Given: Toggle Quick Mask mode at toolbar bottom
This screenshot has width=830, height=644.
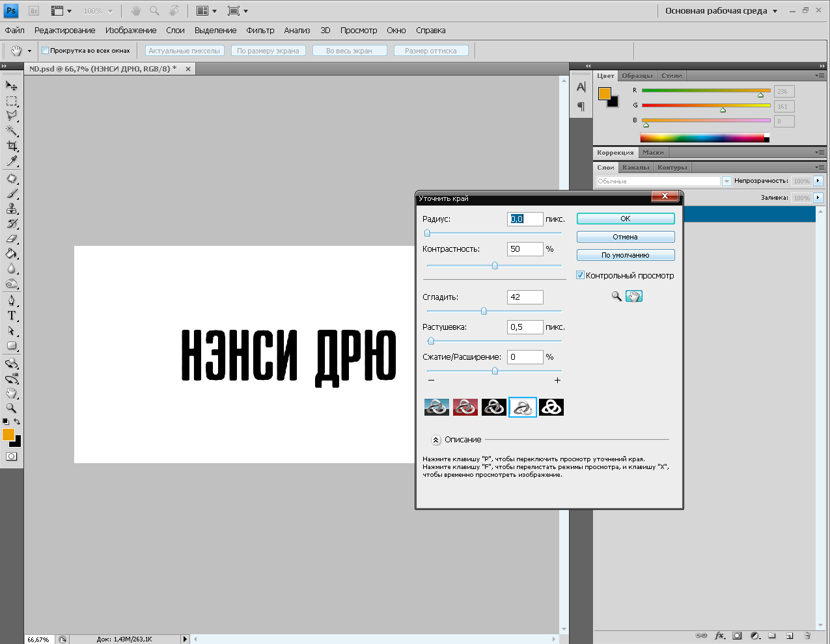Looking at the screenshot, I should 12,457.
